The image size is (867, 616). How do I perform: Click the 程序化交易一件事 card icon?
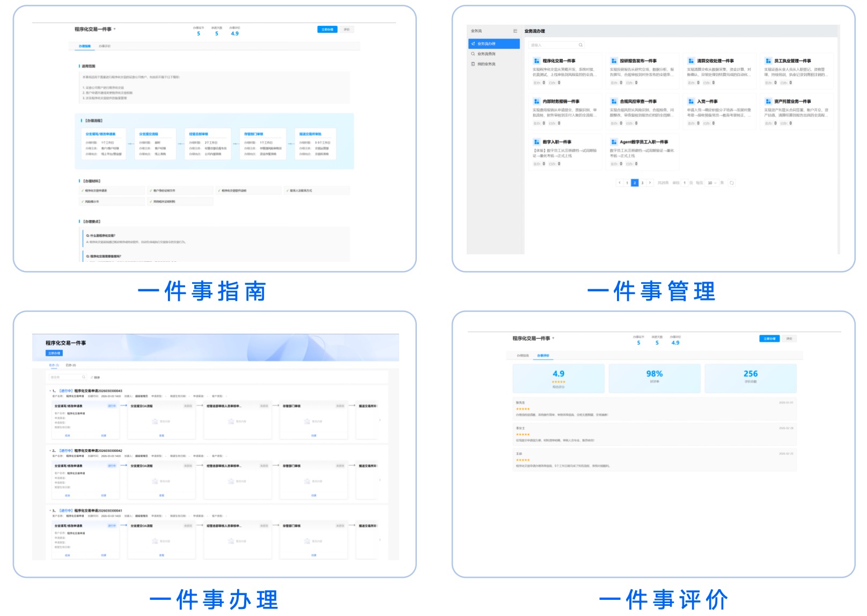pyautogui.click(x=537, y=61)
